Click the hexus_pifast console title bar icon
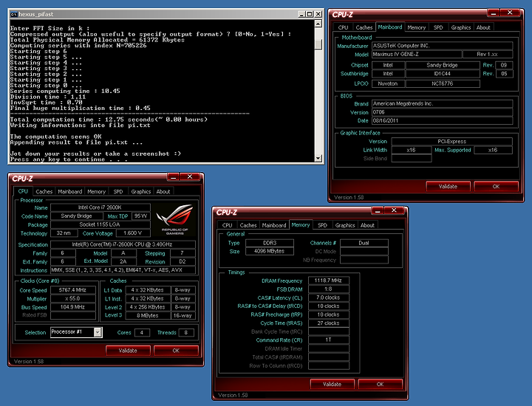The image size is (532, 406). point(13,14)
